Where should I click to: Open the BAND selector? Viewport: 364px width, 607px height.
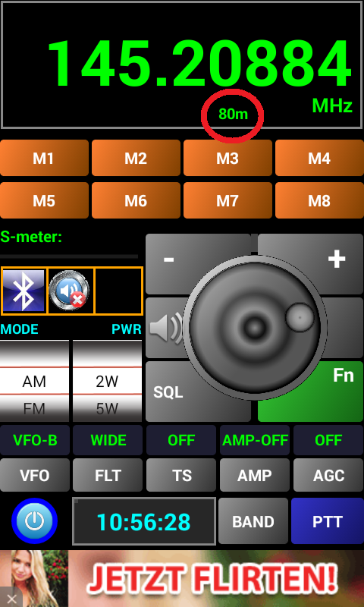tap(253, 521)
